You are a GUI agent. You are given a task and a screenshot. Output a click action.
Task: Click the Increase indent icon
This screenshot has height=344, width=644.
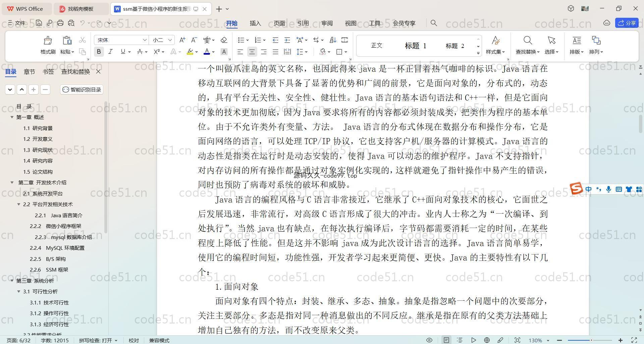click(x=287, y=40)
